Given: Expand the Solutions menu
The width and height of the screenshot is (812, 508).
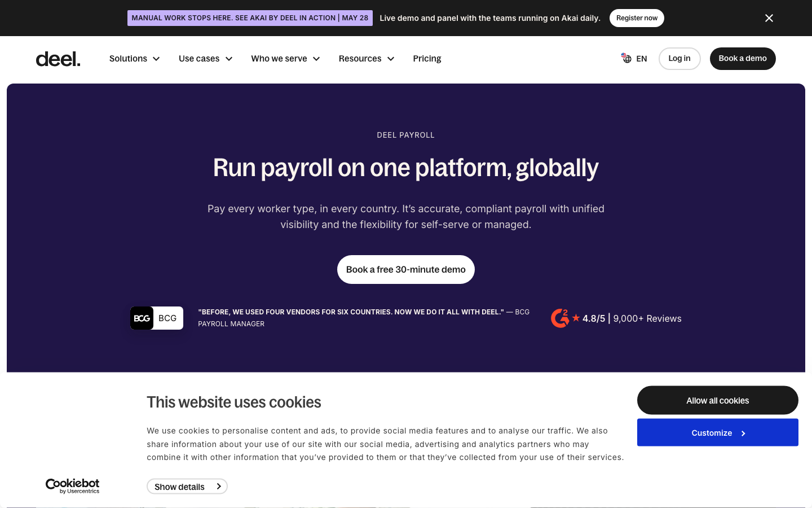Looking at the screenshot, I should pos(134,59).
